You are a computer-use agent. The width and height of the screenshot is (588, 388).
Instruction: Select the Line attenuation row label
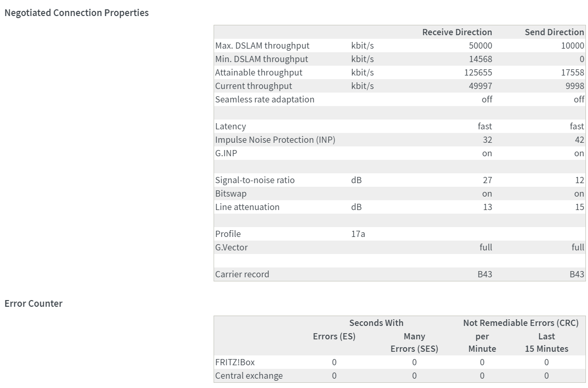247,207
